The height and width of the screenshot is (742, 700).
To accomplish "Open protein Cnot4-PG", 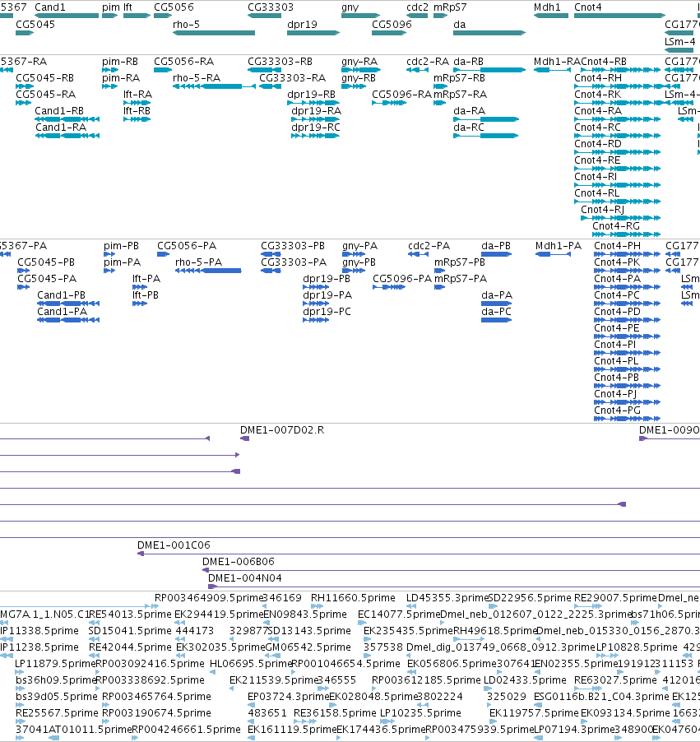I will point(617,410).
